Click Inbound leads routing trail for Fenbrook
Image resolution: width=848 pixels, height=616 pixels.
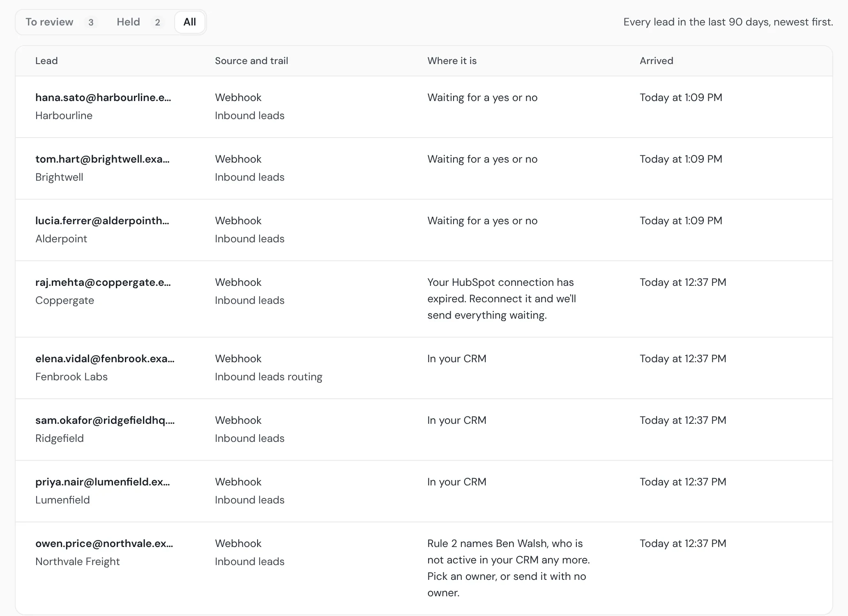tap(269, 377)
